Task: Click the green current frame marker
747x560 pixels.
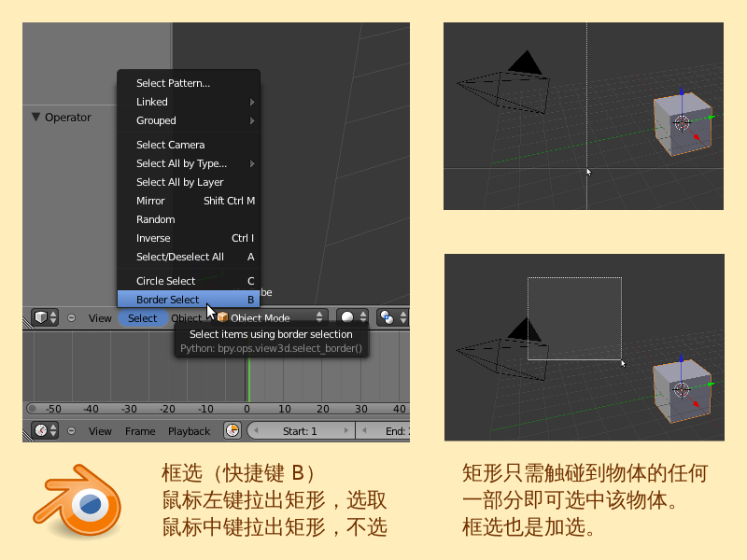Action: pos(248,379)
